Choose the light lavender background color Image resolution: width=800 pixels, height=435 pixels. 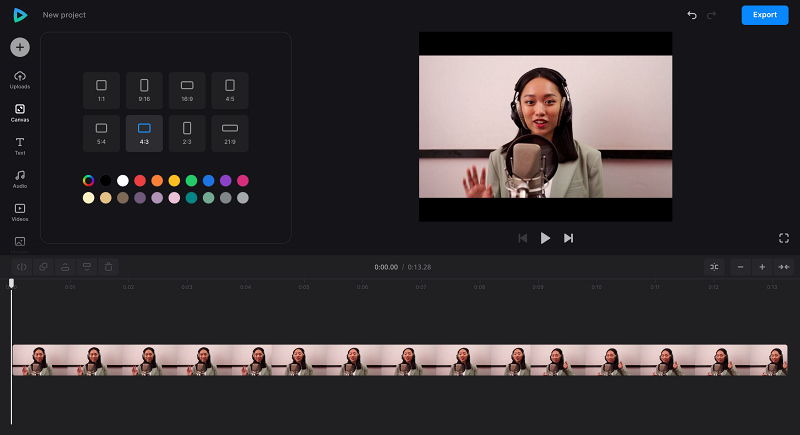[x=157, y=198]
